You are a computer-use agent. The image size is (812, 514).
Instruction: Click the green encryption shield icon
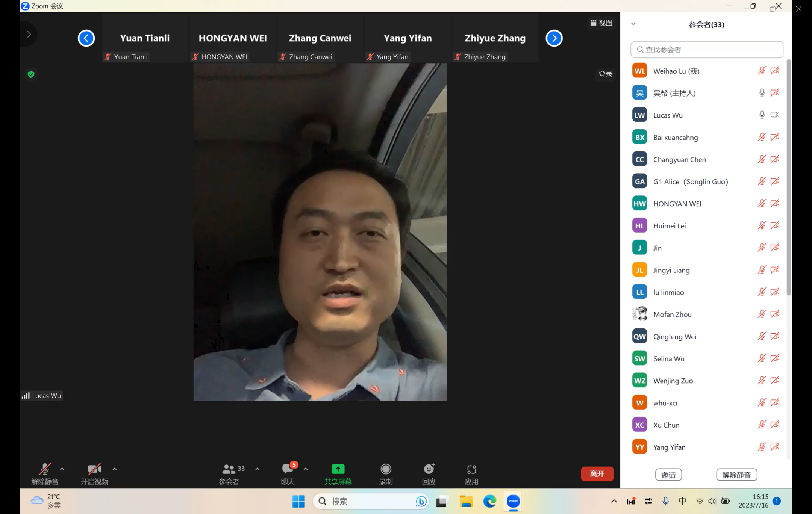tap(31, 74)
